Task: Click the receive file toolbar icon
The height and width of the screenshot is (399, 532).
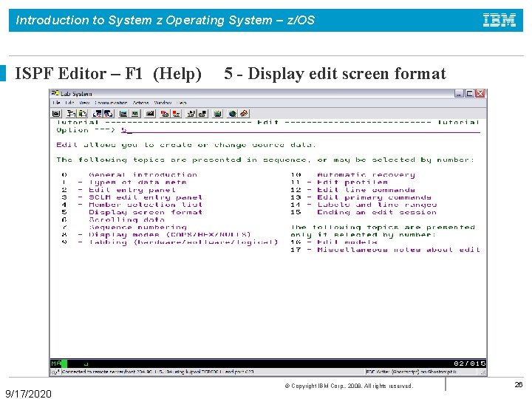Action: click(109, 114)
